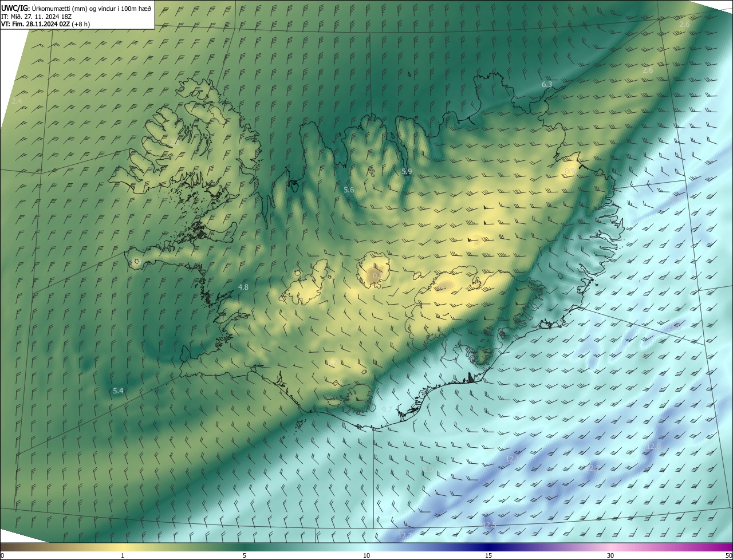Screen dimensions: 733x560
Task: Click the 12.1 value label over the southeast sea
Action: click(513, 459)
